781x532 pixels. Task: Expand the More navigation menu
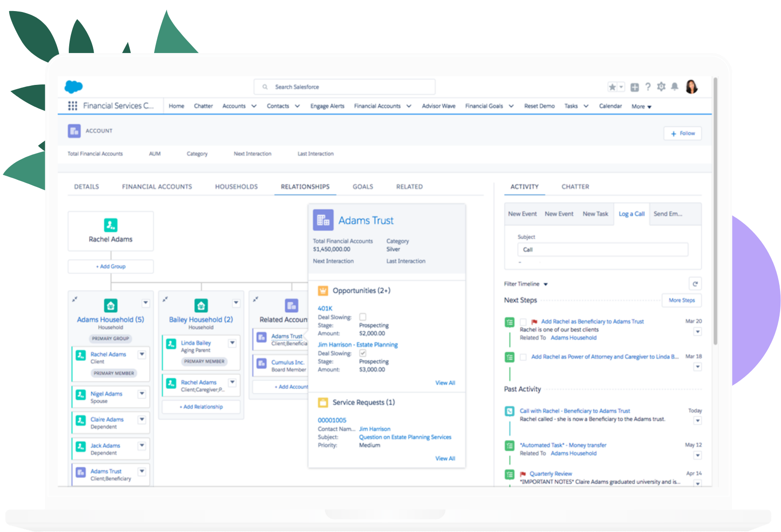(x=641, y=107)
